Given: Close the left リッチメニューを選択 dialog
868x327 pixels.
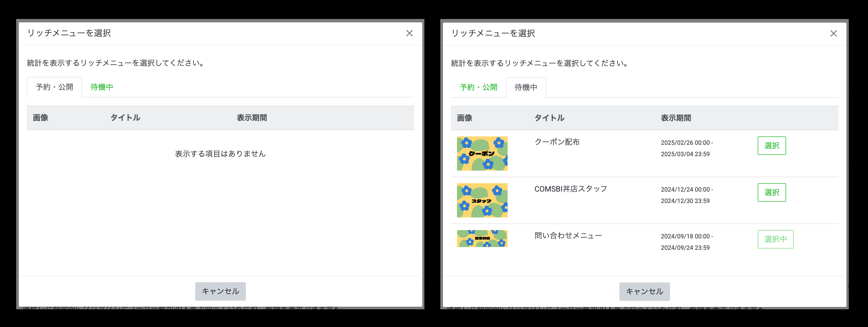Looking at the screenshot, I should click(x=409, y=33).
